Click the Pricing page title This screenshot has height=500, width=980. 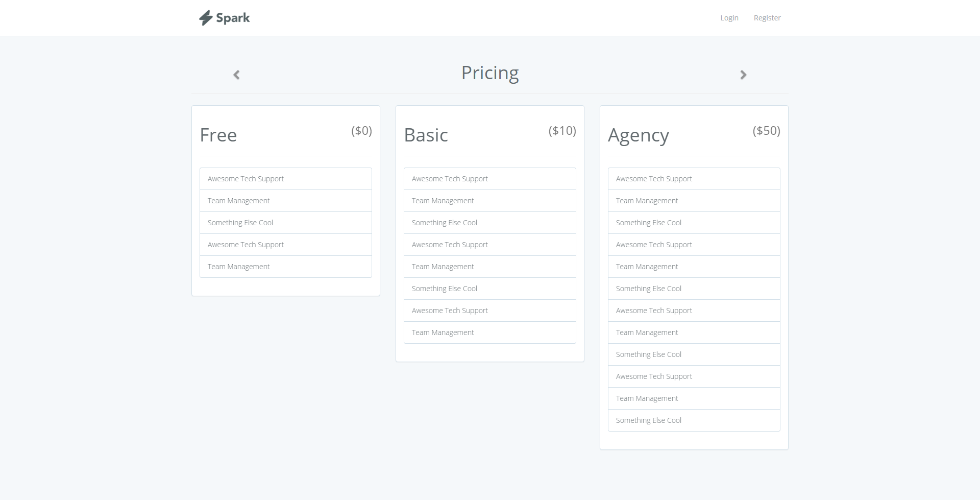point(490,73)
